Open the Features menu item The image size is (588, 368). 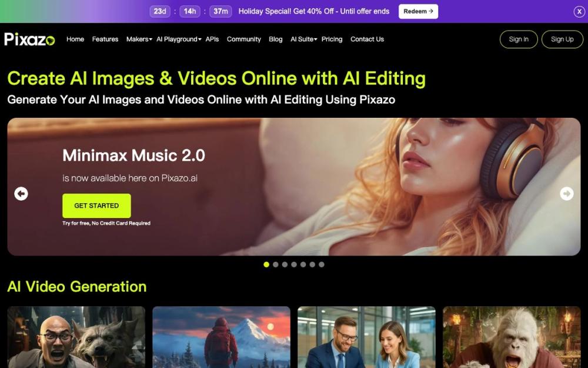tap(105, 39)
